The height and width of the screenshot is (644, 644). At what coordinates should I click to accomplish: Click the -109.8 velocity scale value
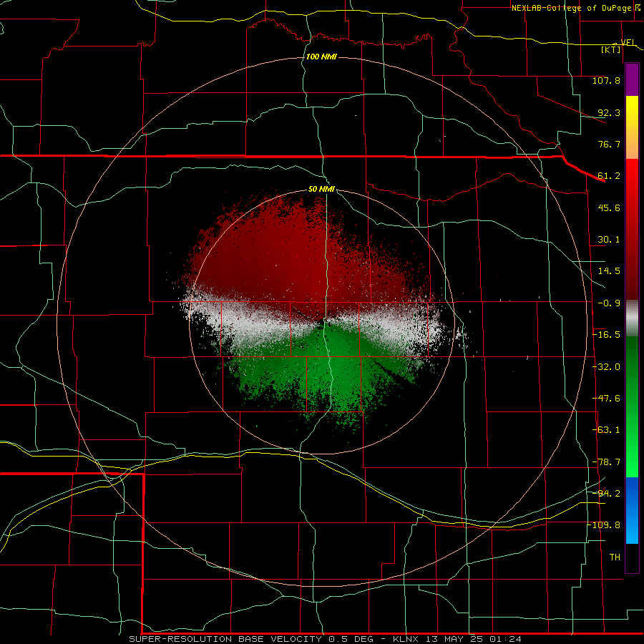point(603,525)
